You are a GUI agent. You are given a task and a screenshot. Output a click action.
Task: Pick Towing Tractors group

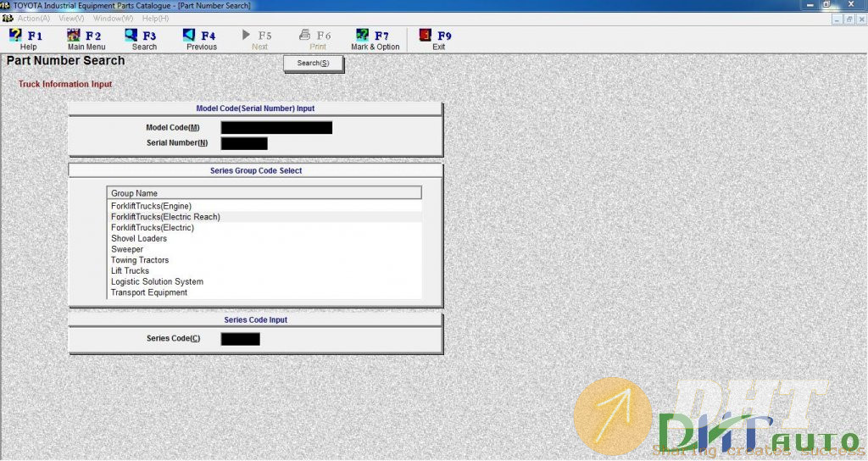click(x=264, y=260)
